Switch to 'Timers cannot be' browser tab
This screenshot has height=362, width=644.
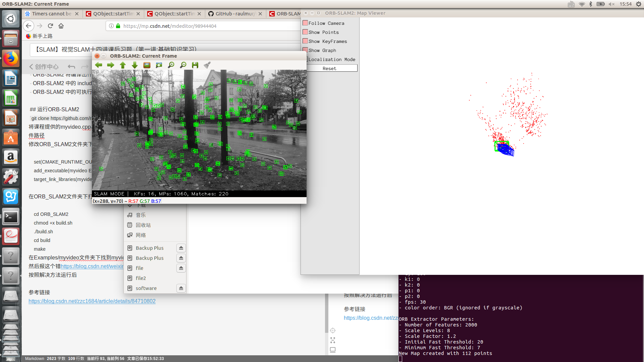tap(52, 14)
